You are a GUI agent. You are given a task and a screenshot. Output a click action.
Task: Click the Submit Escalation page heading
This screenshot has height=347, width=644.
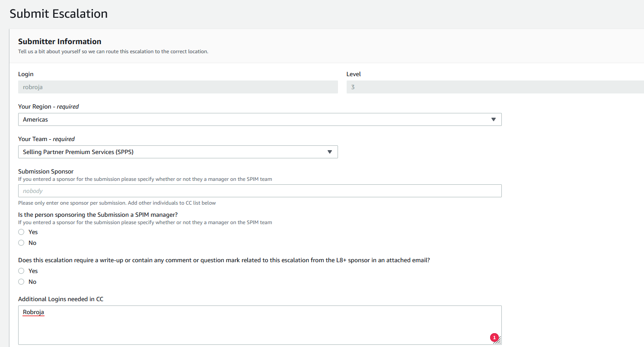pyautogui.click(x=58, y=14)
